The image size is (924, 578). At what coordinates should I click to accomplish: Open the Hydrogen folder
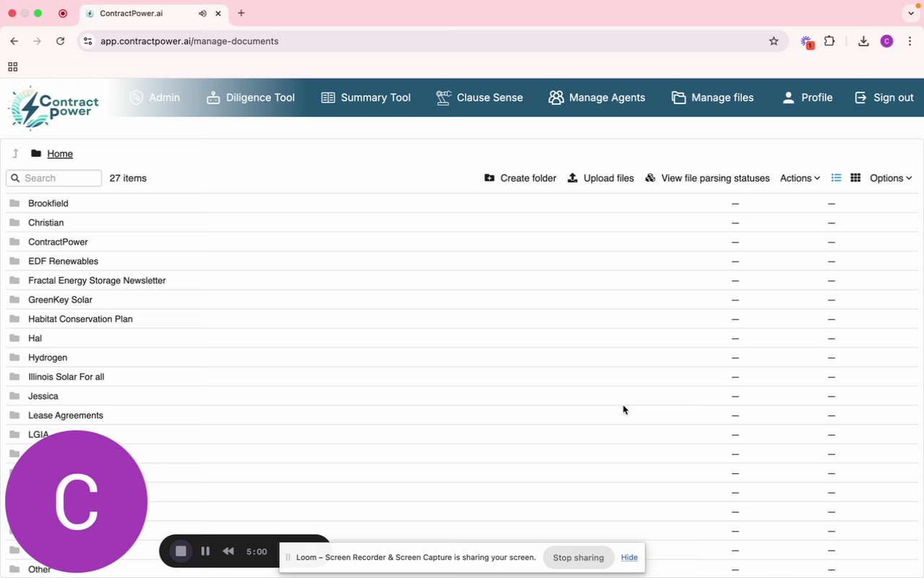(x=48, y=358)
